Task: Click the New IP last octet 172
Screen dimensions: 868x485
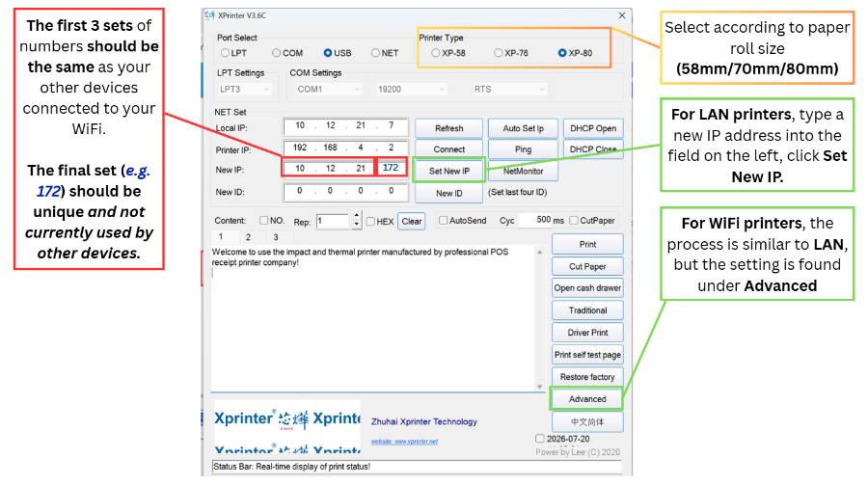Action: tap(391, 168)
